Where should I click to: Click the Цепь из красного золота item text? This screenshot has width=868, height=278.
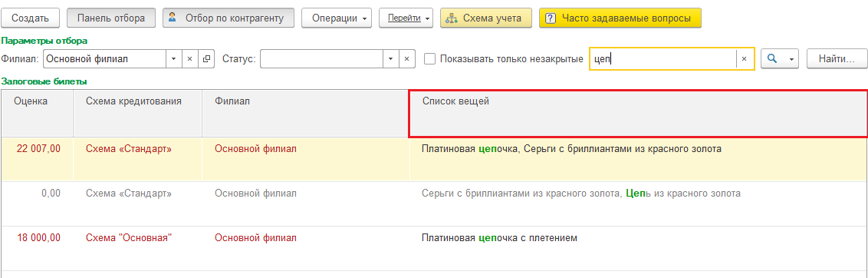[x=683, y=193]
